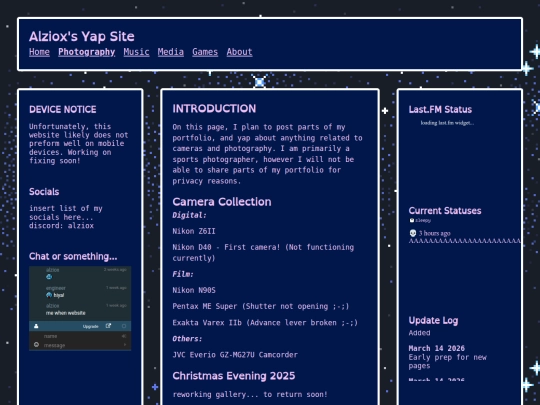Visit the Games page
This screenshot has width=540, height=405.
click(205, 52)
